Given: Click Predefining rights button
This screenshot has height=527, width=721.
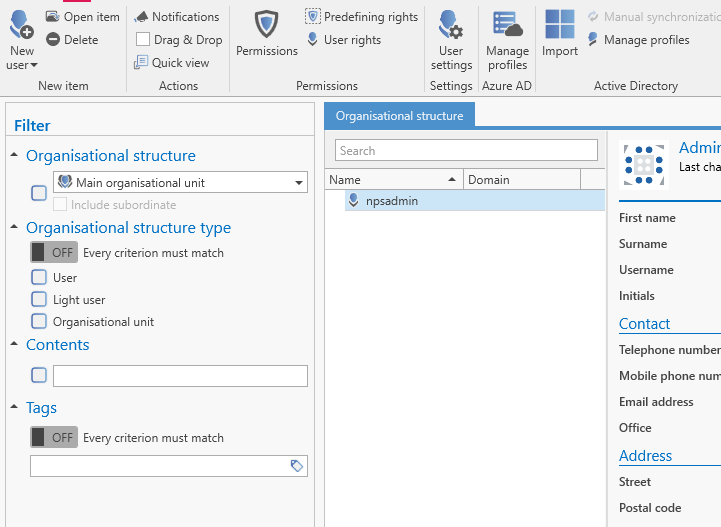Looking at the screenshot, I should (x=361, y=17).
